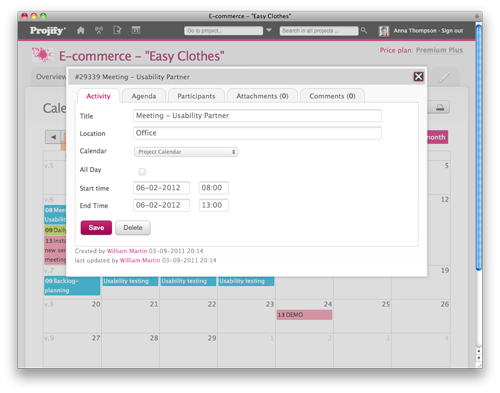Open William Martin creator link
This screenshot has width=500, height=393.
(x=127, y=251)
